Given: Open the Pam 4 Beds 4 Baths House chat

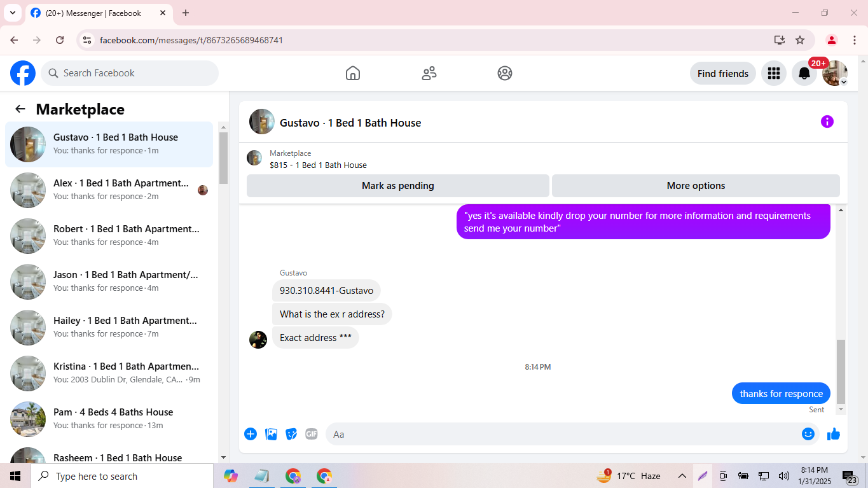Looking at the screenshot, I should pos(109,419).
